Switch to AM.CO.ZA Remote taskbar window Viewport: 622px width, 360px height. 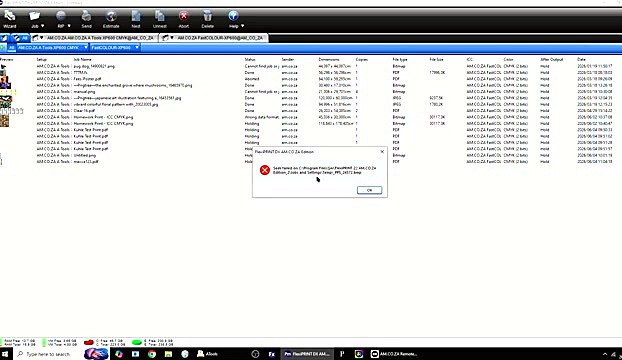click(394, 354)
